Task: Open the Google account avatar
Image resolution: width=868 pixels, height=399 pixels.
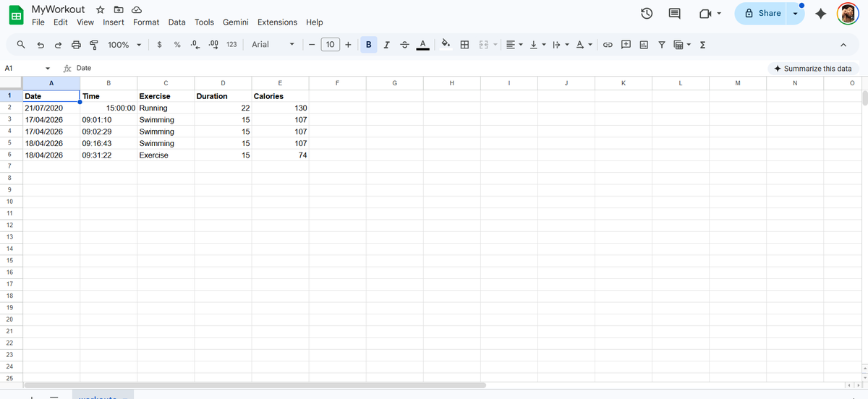Action: pos(848,13)
